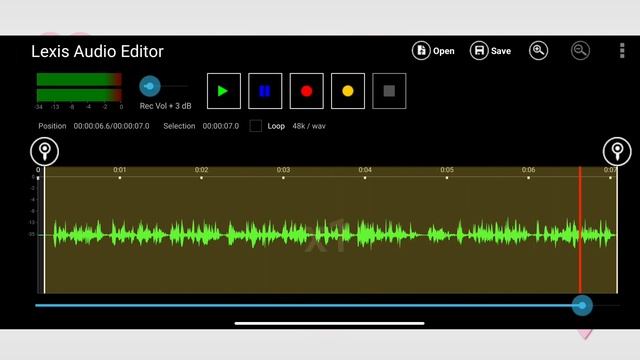640x360 pixels.
Task: Open an audio file with Open button
Action: 433,51
